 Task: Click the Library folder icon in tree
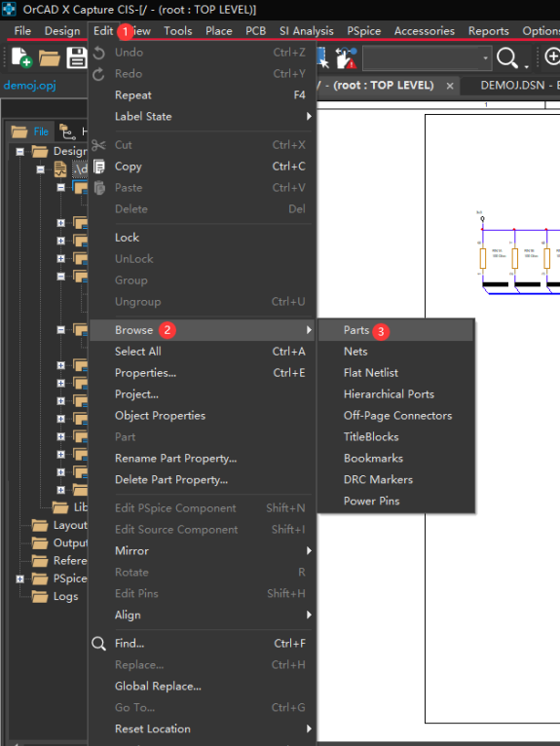[60, 507]
